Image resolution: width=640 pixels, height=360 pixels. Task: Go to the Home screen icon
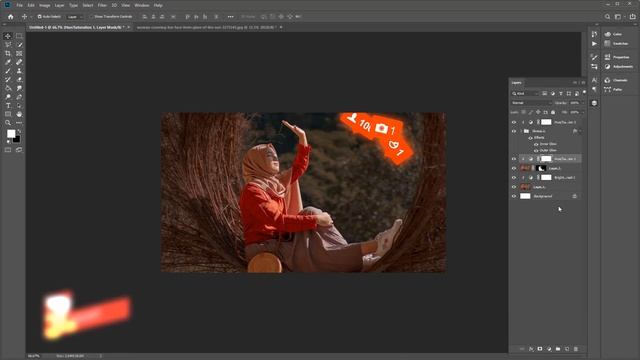click(x=11, y=17)
